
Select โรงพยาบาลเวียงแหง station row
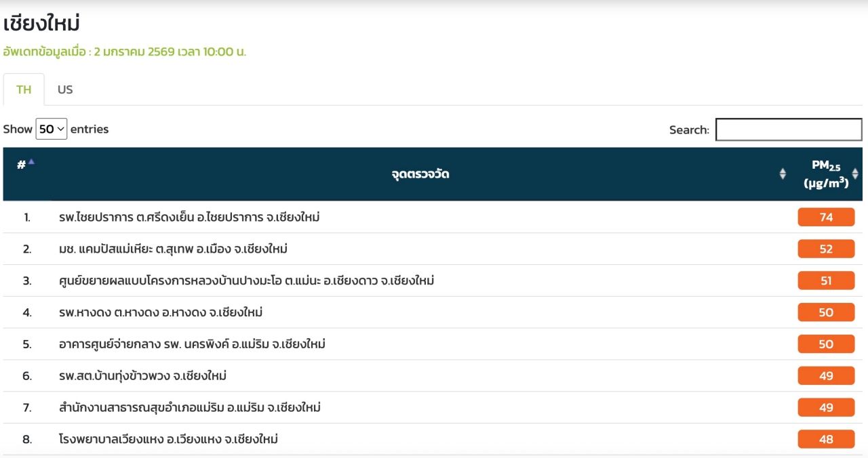tap(168, 439)
